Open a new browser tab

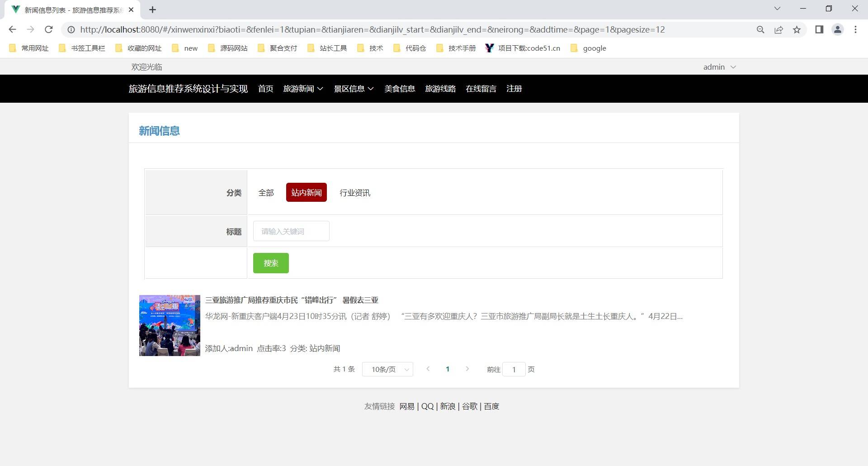(x=152, y=10)
